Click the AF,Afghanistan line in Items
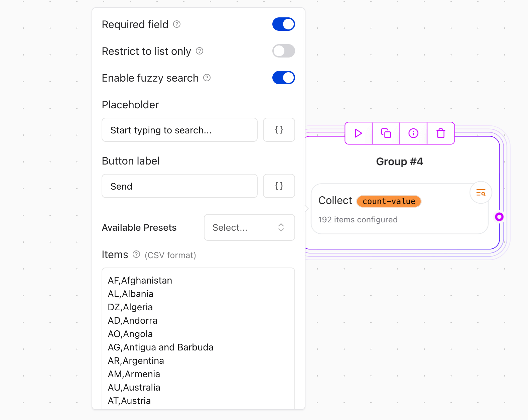This screenshot has width=528, height=420. pos(140,280)
